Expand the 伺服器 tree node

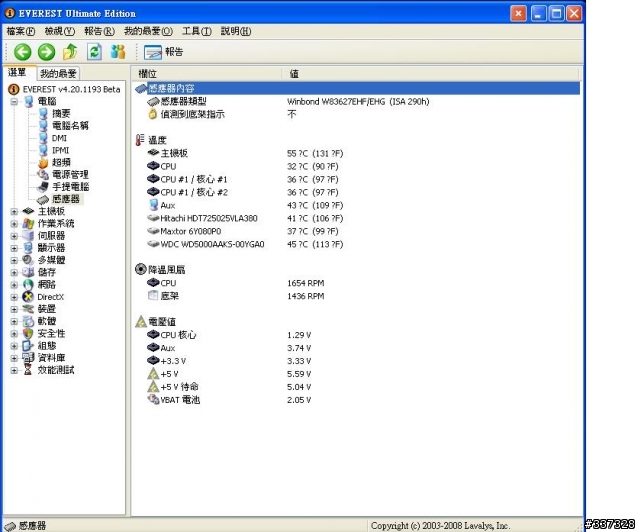(14, 236)
